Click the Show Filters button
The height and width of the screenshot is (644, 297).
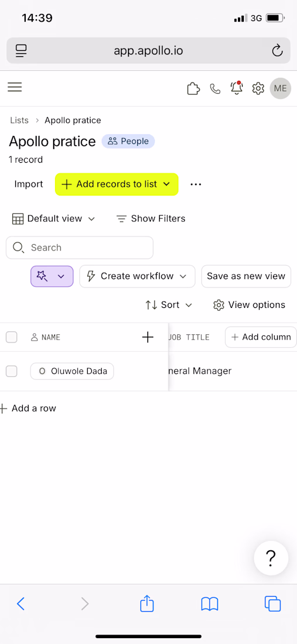click(151, 218)
